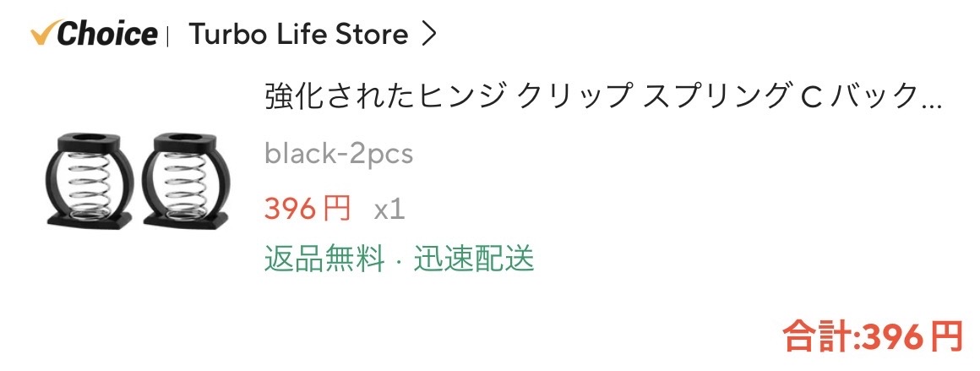Click the right spring clip in image
Screen dimensions: 980x371
point(186,178)
